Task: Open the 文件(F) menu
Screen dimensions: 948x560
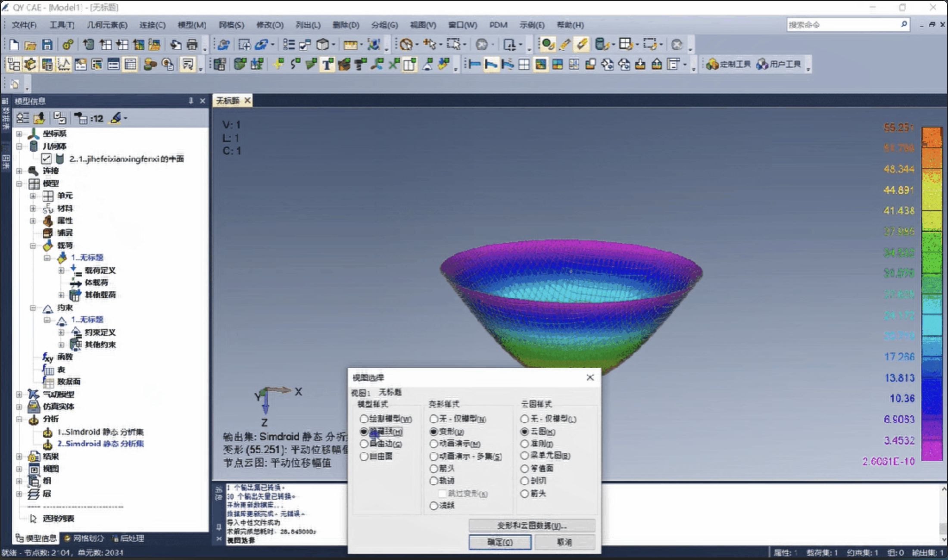Action: point(24,25)
